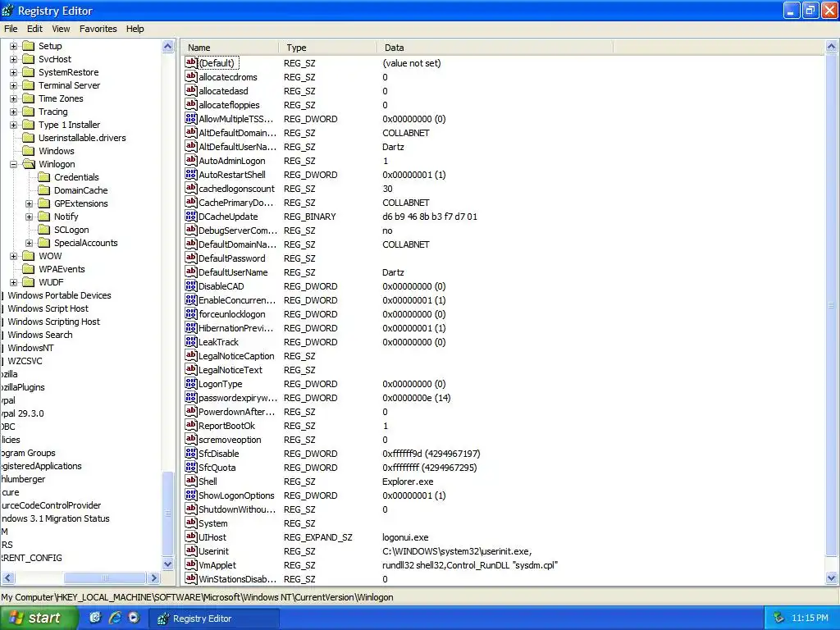Click the folder icon of Credentials key

pos(44,177)
